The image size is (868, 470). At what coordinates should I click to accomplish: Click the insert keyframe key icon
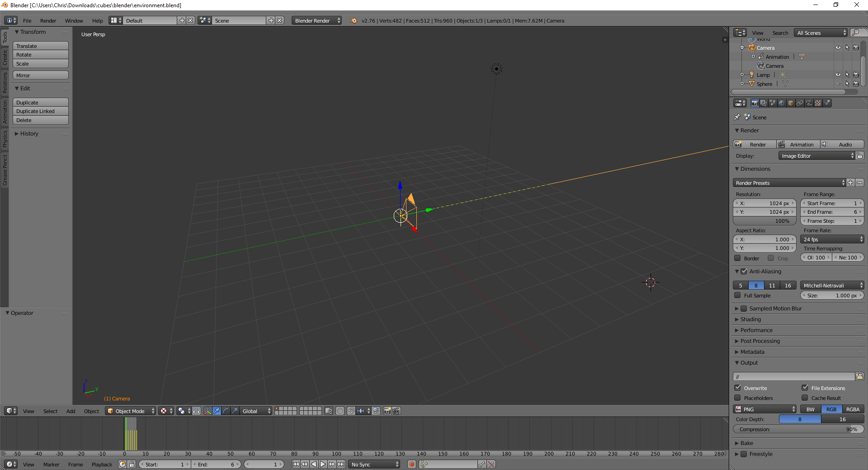(482, 464)
